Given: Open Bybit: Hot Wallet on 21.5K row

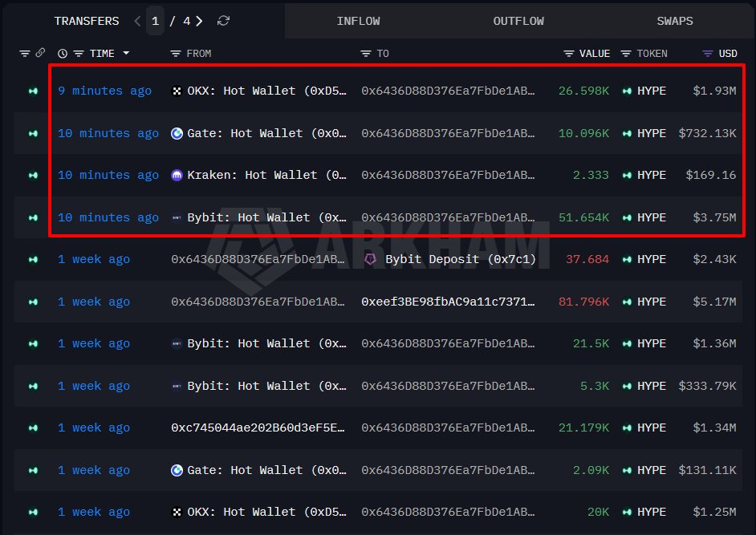Looking at the screenshot, I should [266, 343].
